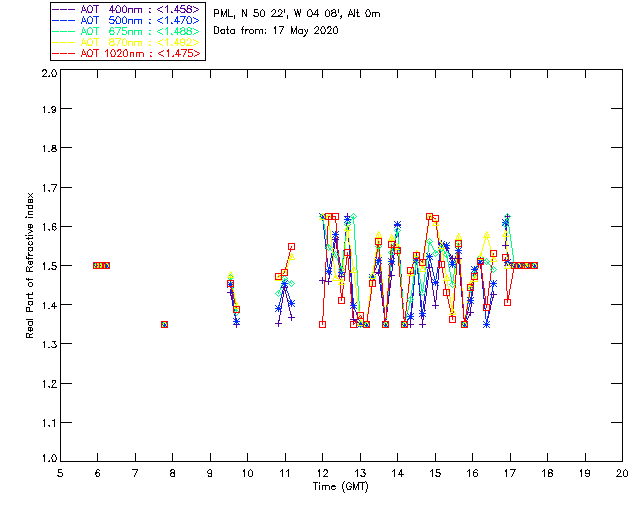The image size is (640, 512).
Task: Select the AOT 500nm legend entry
Action: [x=127, y=20]
